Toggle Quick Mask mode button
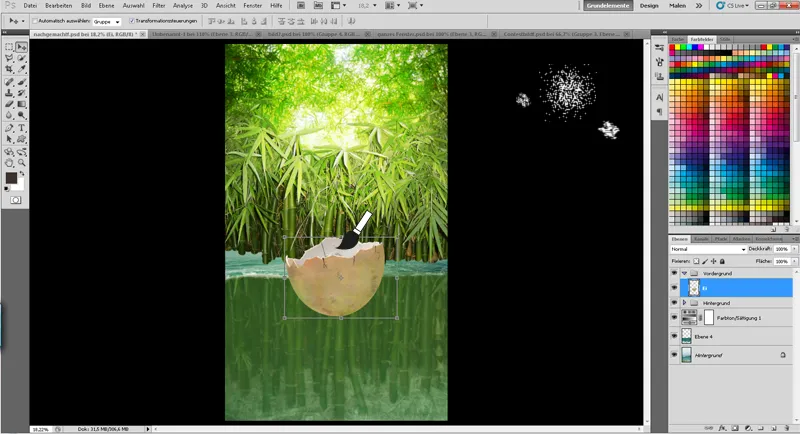Screen dimensions: 800x434 [x=16, y=200]
